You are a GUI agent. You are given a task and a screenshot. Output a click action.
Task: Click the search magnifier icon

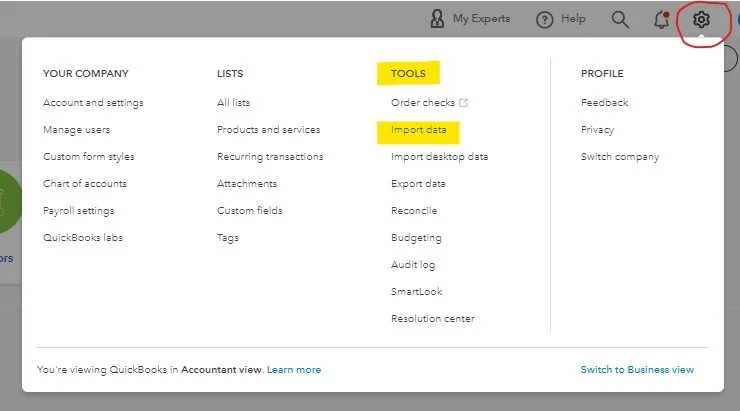pos(620,19)
